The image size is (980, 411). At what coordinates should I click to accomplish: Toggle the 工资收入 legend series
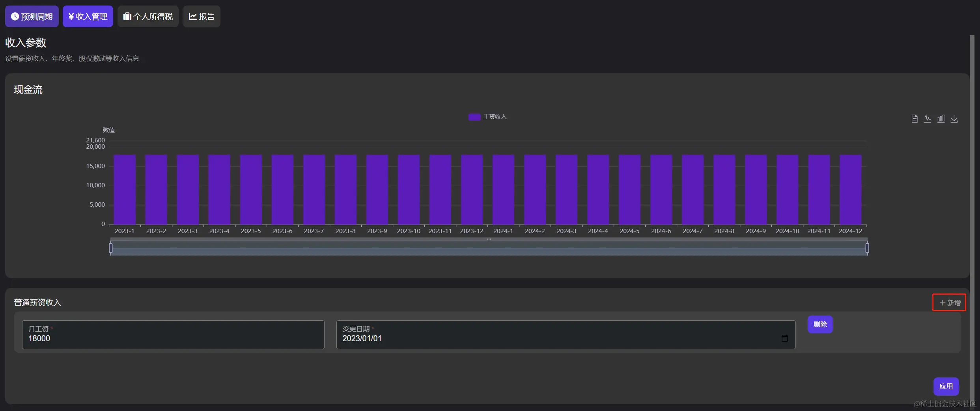tap(487, 117)
